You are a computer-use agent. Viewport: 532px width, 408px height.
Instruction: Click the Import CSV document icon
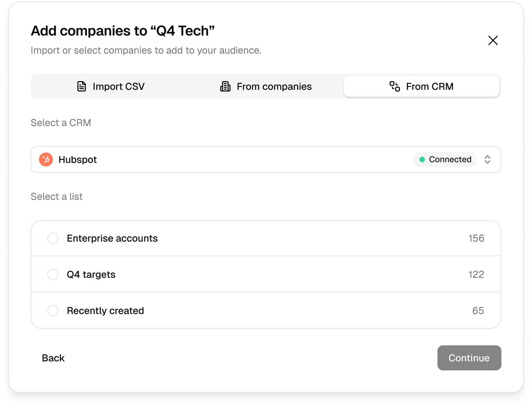pyautogui.click(x=81, y=86)
